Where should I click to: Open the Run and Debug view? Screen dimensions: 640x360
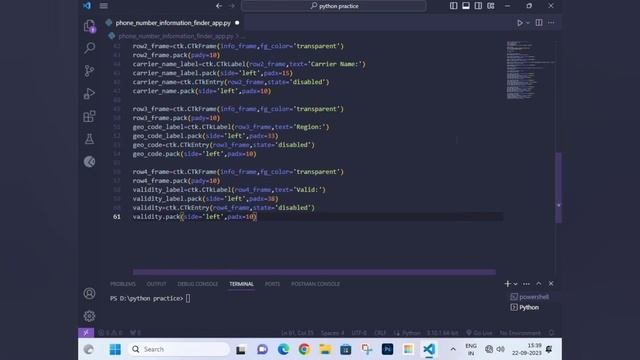(89, 93)
